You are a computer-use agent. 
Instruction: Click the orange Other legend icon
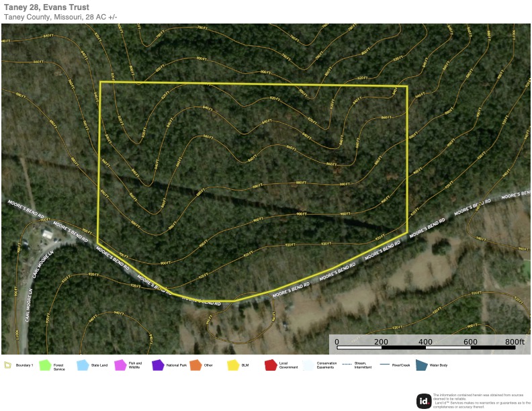click(195, 365)
